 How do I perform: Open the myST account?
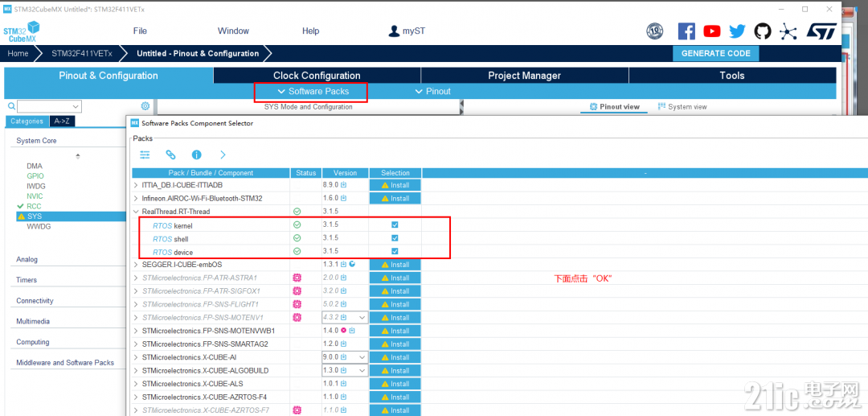pyautogui.click(x=407, y=31)
